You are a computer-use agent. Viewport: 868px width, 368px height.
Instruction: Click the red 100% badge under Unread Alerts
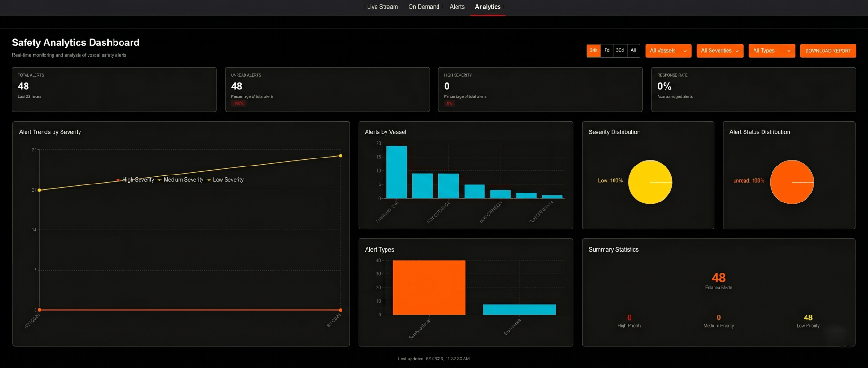pos(238,103)
